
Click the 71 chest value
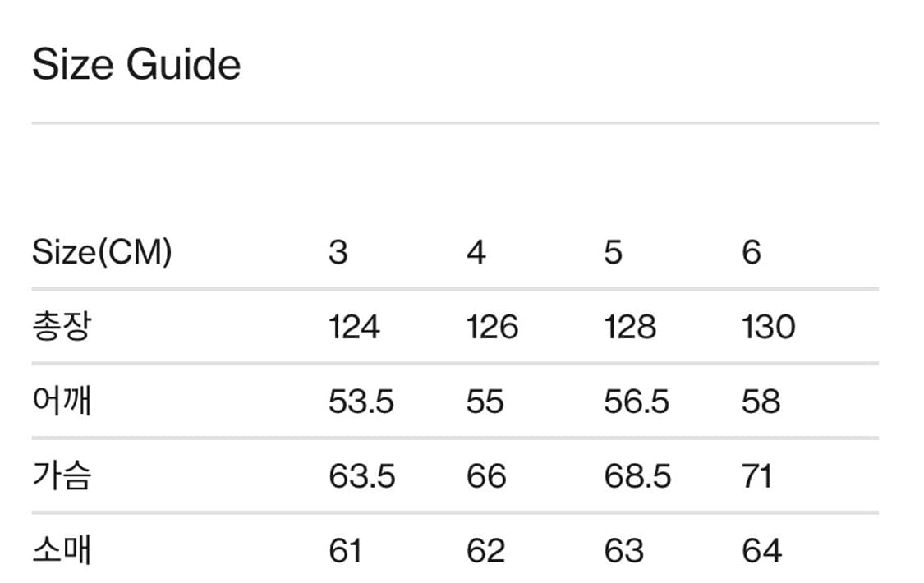[756, 476]
